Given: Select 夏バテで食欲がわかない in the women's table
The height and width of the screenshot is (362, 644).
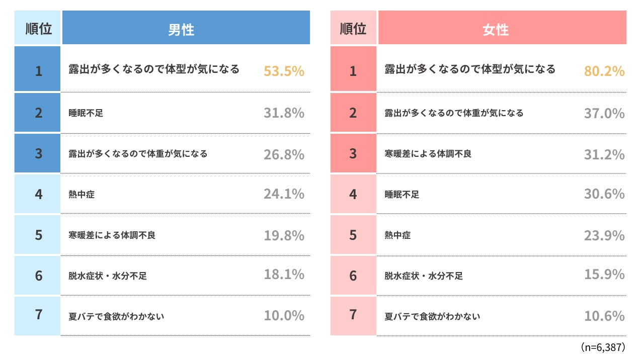Looking at the screenshot, I should (432, 316).
